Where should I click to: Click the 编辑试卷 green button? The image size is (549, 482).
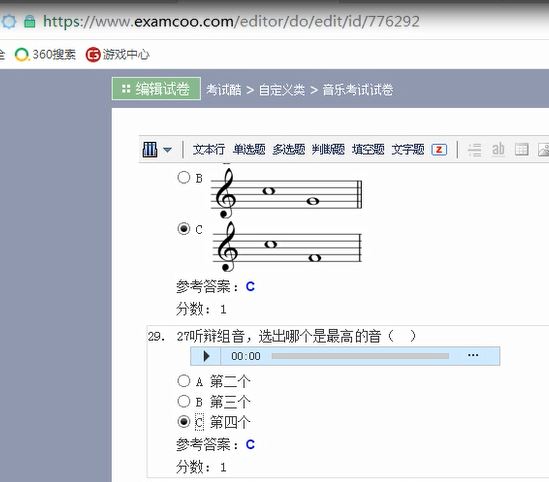[156, 89]
